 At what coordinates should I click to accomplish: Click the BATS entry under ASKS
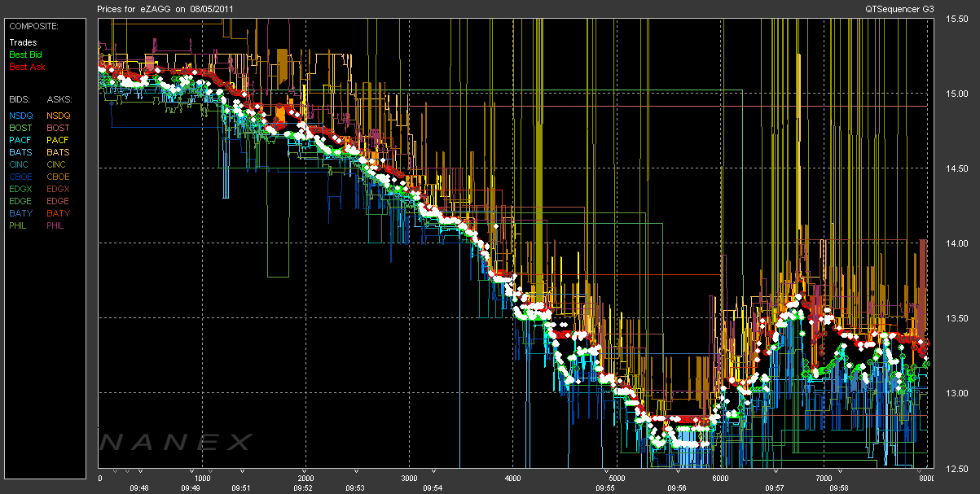tap(59, 152)
